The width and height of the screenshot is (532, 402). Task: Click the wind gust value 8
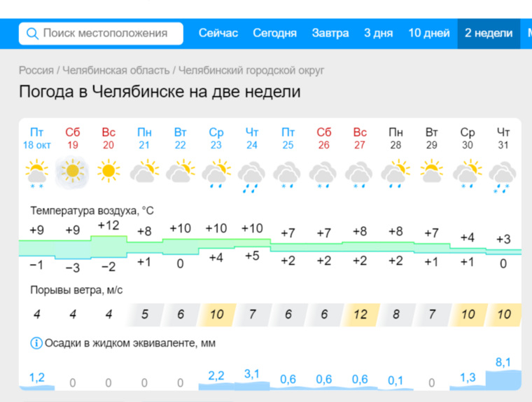coord(396,314)
